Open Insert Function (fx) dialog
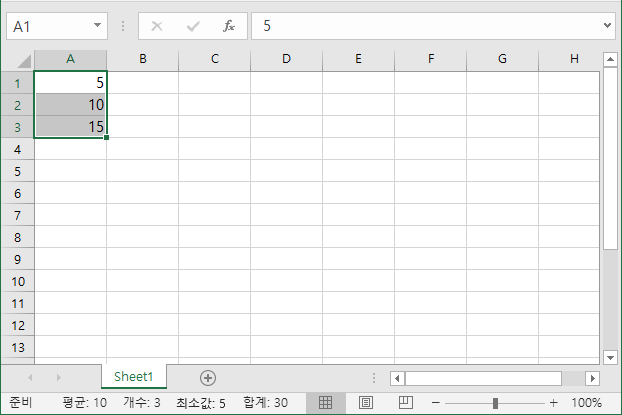The height and width of the screenshot is (415, 622). [229, 26]
